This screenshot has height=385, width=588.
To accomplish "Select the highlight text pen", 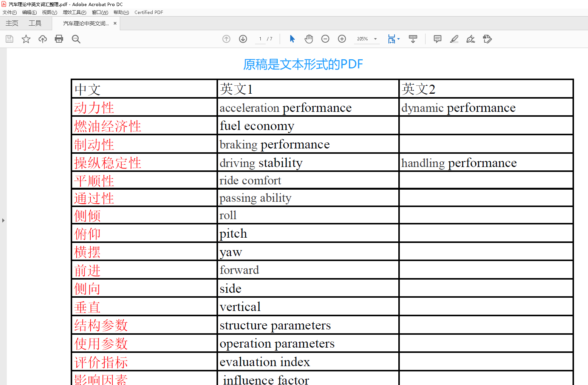I will [x=454, y=39].
